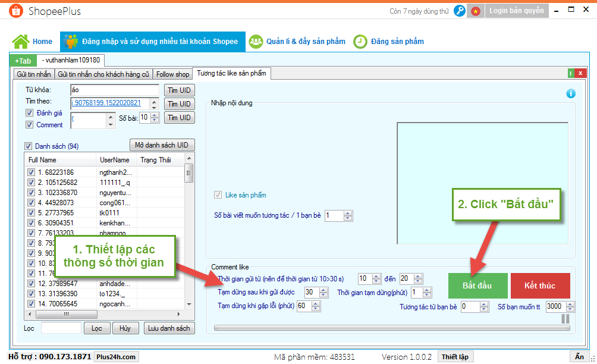Image resolution: width=597 pixels, height=364 pixels.
Task: Click the red X panel close icon
Action: click(x=580, y=74)
